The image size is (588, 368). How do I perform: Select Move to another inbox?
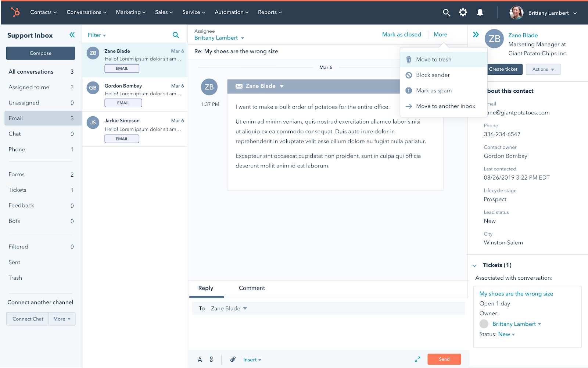(x=444, y=106)
